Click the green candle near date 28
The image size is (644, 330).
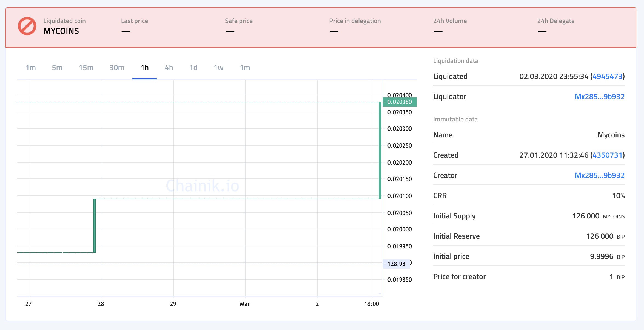coord(95,226)
